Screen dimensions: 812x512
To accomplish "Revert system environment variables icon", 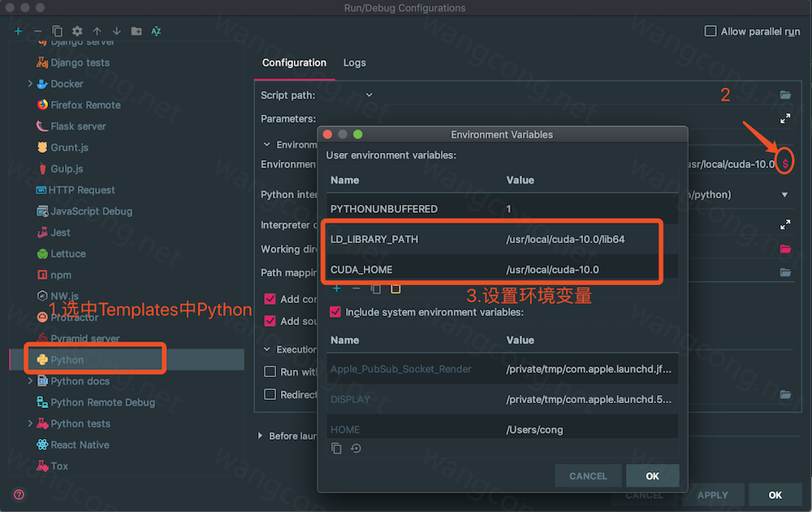I will (x=356, y=449).
